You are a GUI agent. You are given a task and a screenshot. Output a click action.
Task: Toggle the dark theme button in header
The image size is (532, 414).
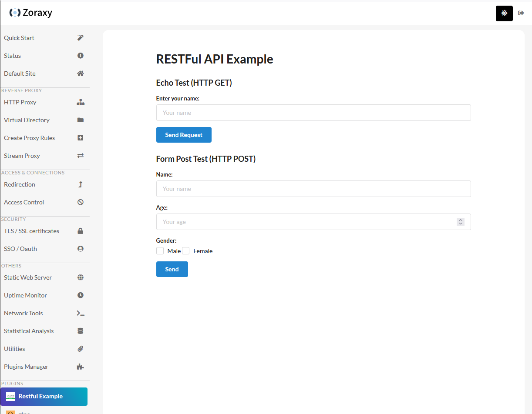pos(504,13)
